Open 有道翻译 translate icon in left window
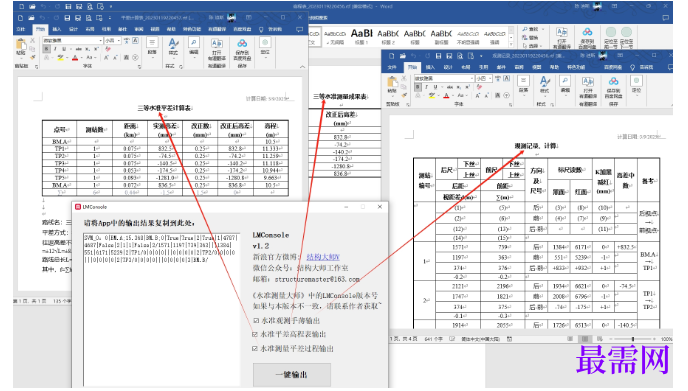 (217, 43)
